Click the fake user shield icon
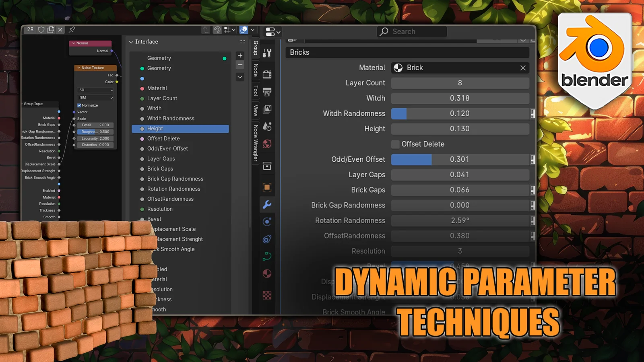This screenshot has height=362, width=644. [x=41, y=30]
